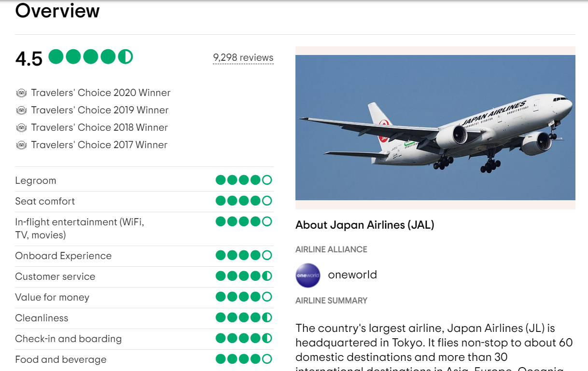Click the Travelers' Choice 2019 award icon
Viewport: 588px width, 371px height.
(21, 110)
